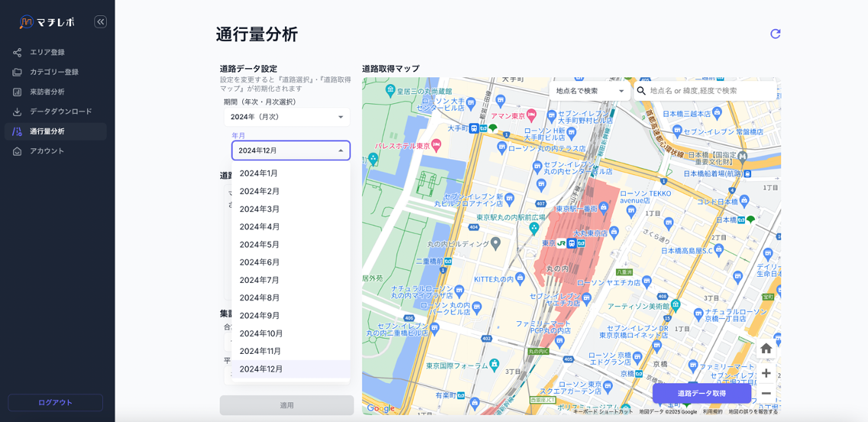The width and height of the screenshot is (868, 422).
Task: Zoom out the map with minus icon
Action: 766,393
